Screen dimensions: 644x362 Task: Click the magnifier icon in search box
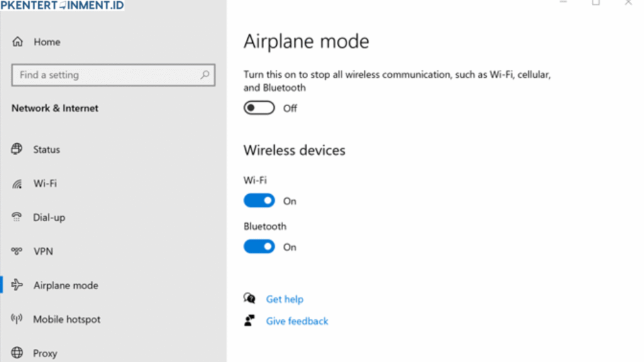204,75
